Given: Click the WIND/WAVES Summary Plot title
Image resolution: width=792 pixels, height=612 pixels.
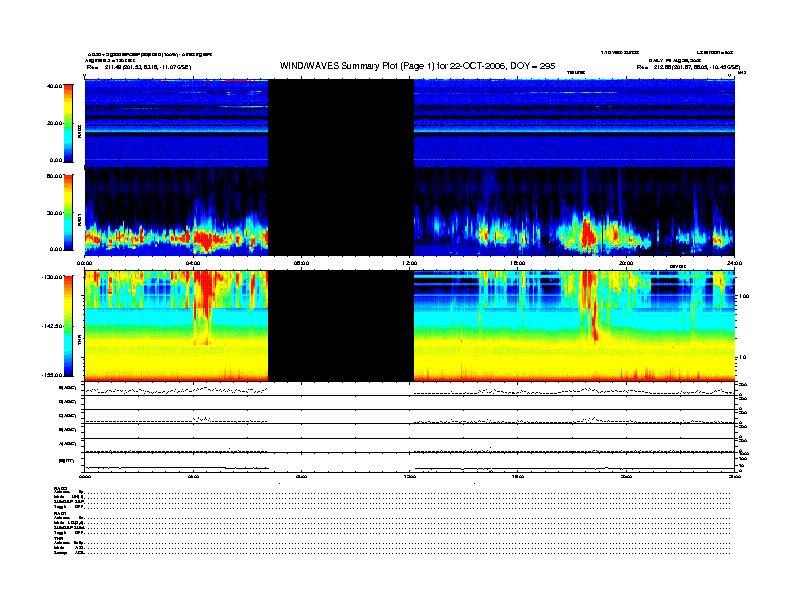Looking at the screenshot, I should (x=417, y=66).
